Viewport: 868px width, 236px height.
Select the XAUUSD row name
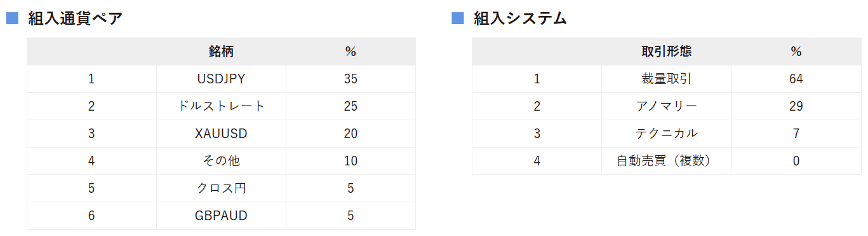[221, 134]
